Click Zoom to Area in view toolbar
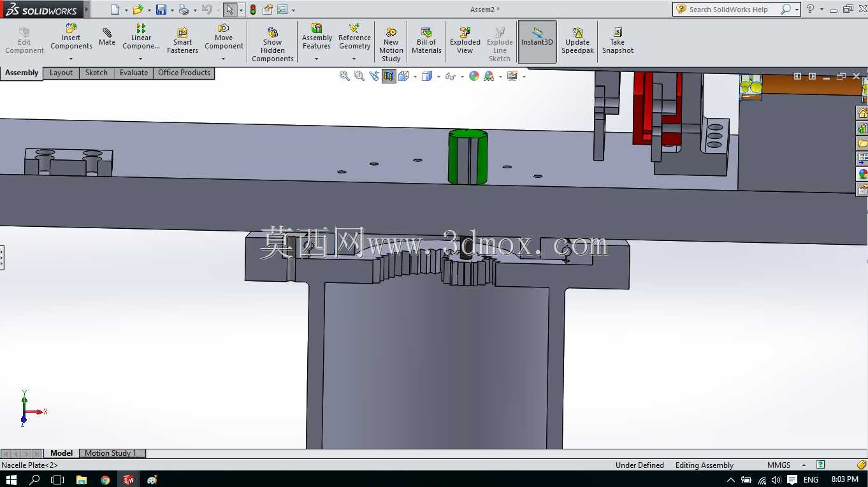This screenshot has height=487, width=868. coord(359,76)
